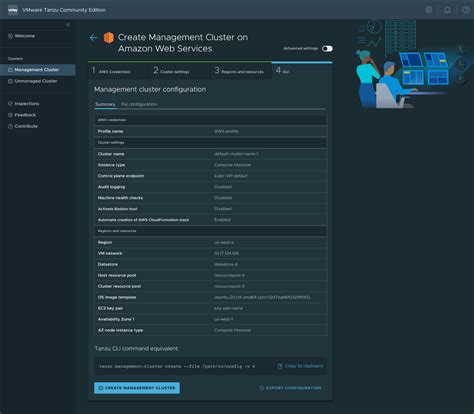Screen dimensions: 474x414
Task: Click the Regions and resources section header row
Action: 211,231
